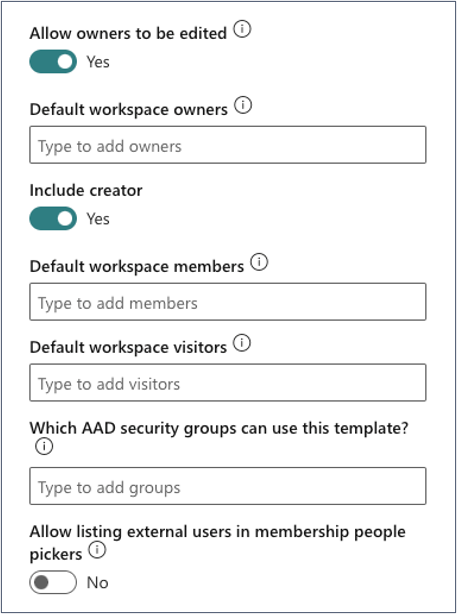457x614 pixels.
Task: Click the Default workspace owners label text
Action: (129, 110)
